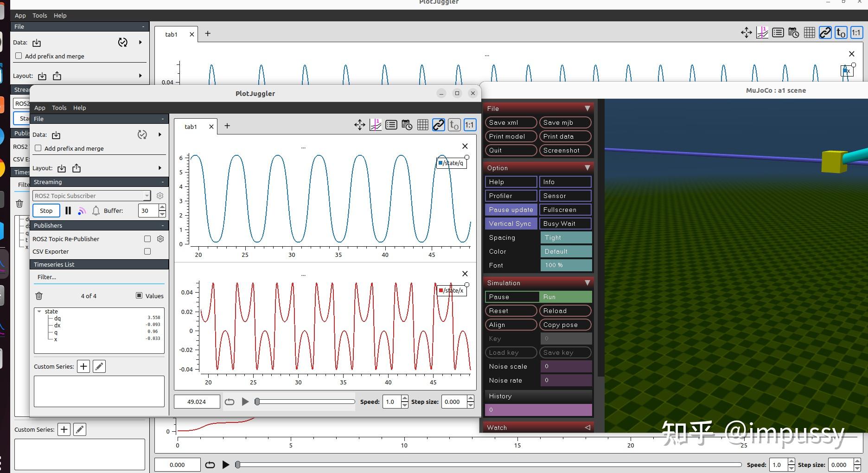868x473 pixels.
Task: Click the grid toggle icon in inner toolbar
Action: 422,125
